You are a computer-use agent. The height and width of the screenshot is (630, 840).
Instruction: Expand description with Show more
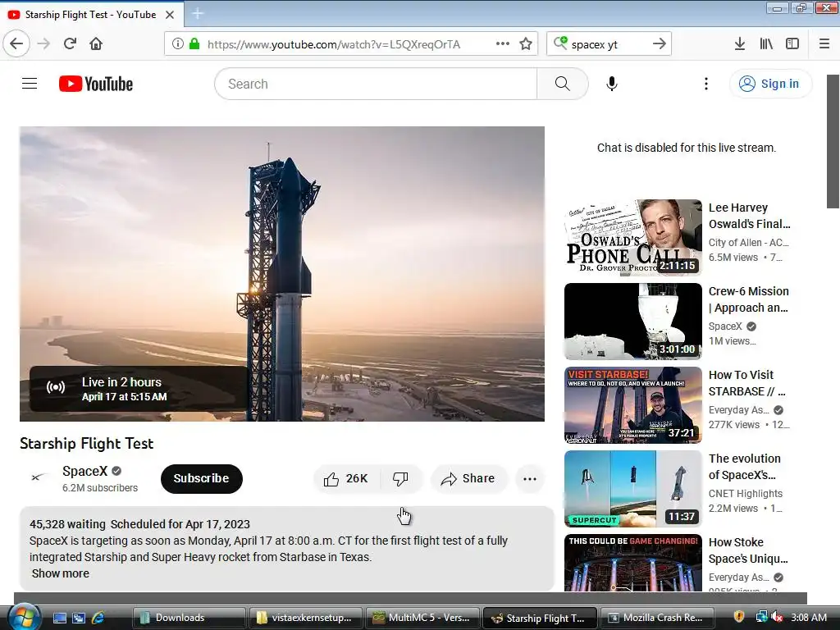click(61, 573)
